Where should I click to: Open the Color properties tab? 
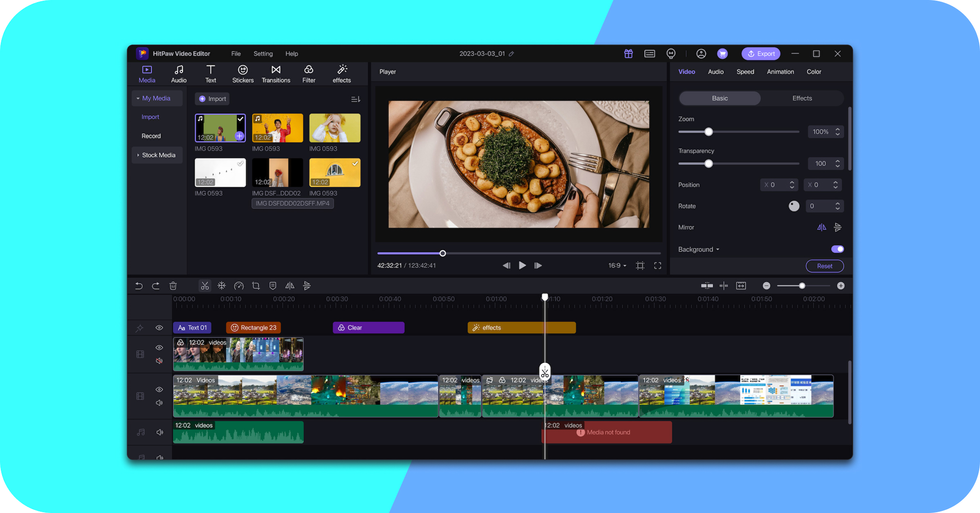814,72
